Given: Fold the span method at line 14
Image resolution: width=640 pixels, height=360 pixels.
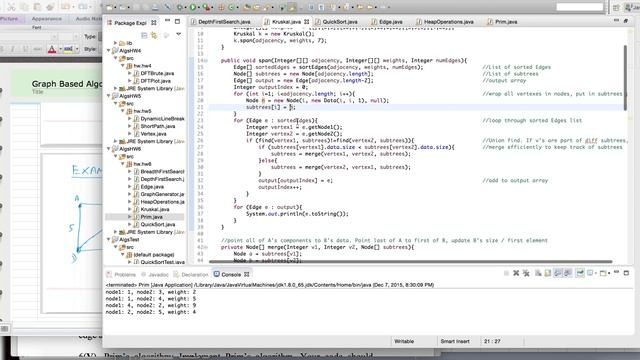Looking at the screenshot, I should tap(206, 60).
